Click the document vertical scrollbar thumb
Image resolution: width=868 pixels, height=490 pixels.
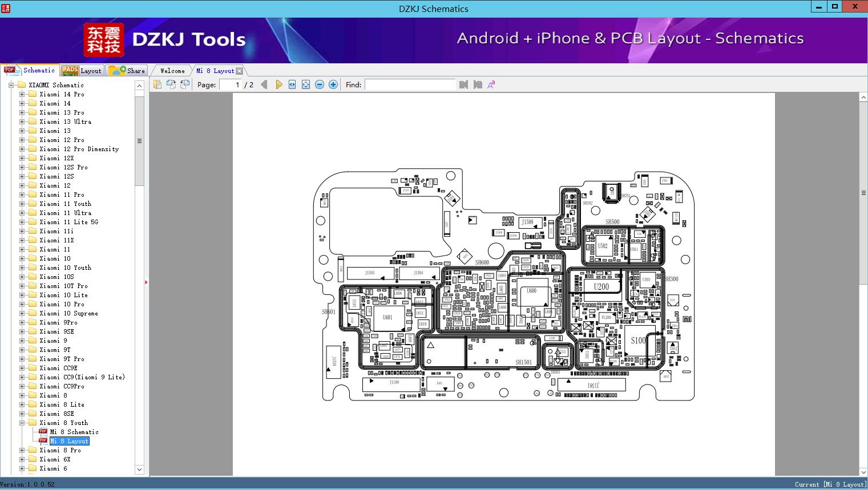coord(863,193)
